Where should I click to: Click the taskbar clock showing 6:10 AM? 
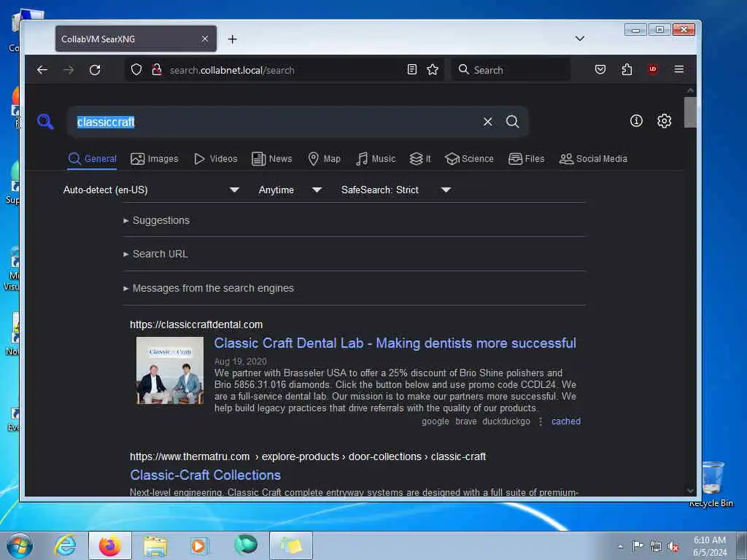pos(710,546)
